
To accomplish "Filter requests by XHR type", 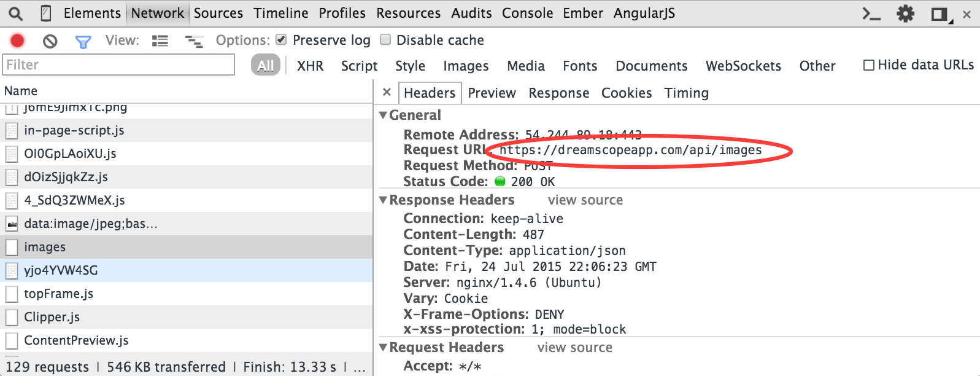I will point(310,66).
